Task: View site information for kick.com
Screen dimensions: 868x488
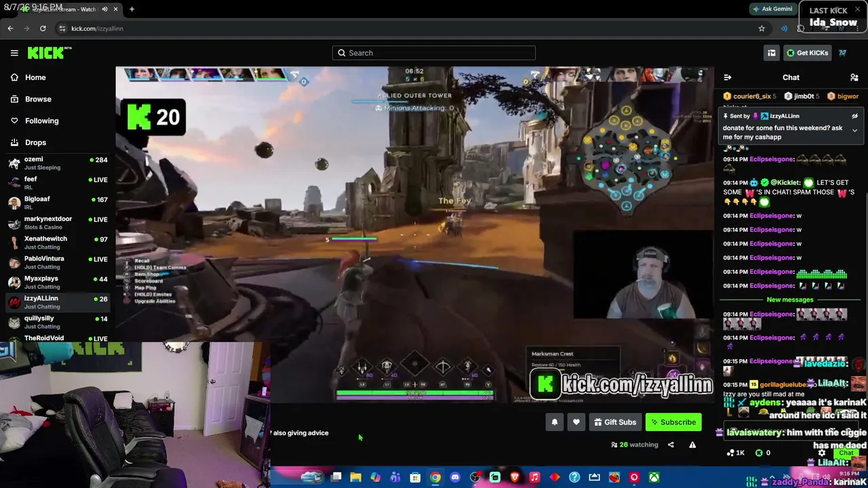Action: tap(62, 28)
